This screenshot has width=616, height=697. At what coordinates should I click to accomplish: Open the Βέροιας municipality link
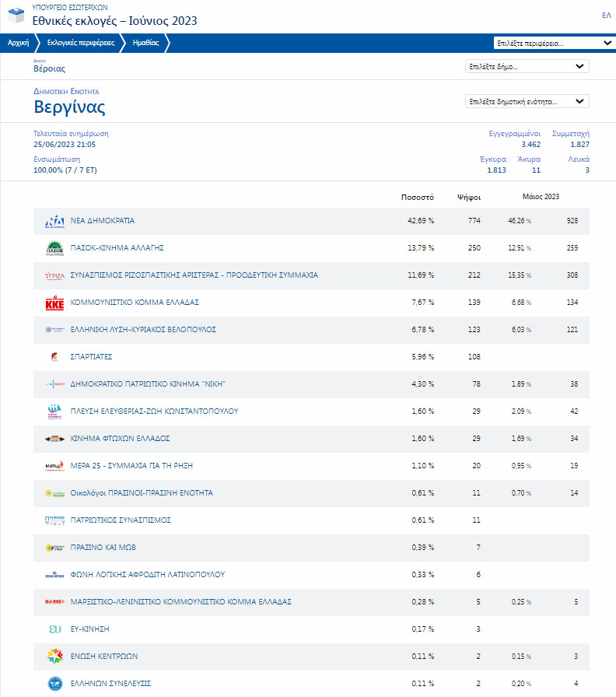[x=49, y=69]
